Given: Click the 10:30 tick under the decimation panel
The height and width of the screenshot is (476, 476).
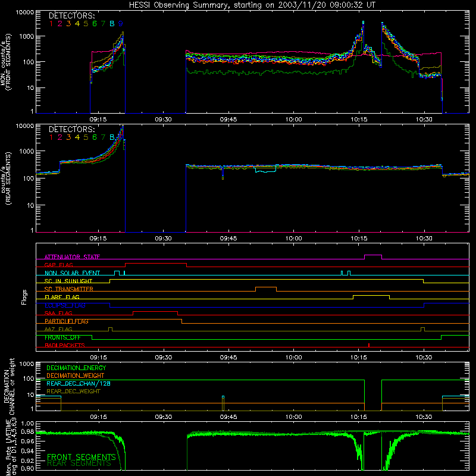Looking at the screenshot, I should (424, 417).
